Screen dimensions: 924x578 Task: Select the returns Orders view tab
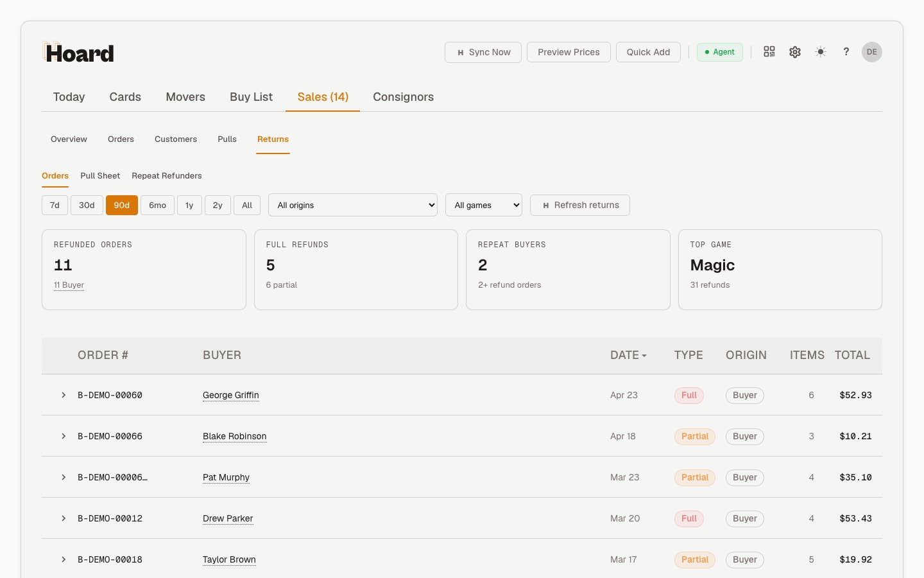(55, 176)
